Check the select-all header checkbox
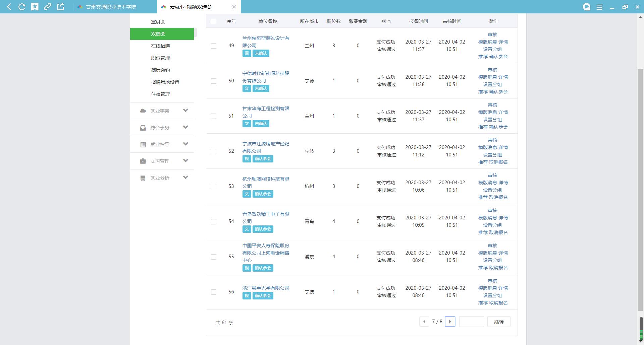644x345 pixels. [x=214, y=21]
